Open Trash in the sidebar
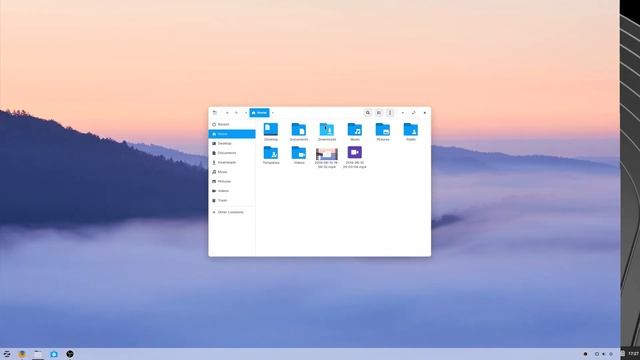640x360 pixels. (232, 200)
